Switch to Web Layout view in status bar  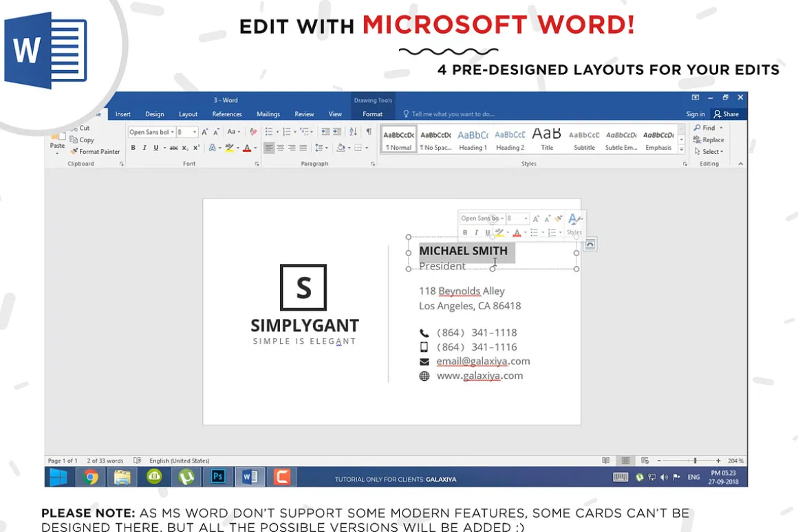645,461
